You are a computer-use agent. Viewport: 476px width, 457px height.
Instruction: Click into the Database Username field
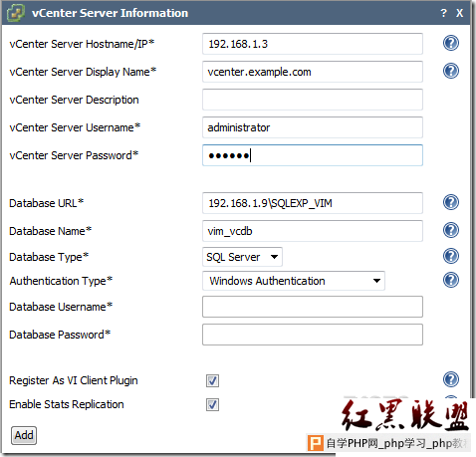click(x=313, y=307)
